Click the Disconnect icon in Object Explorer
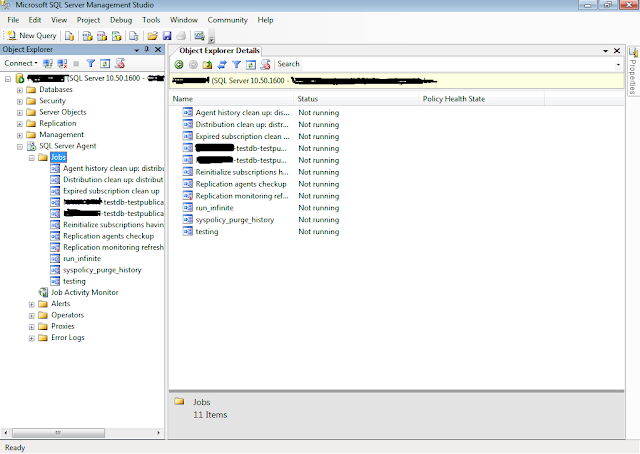The height and width of the screenshot is (454, 640). click(x=62, y=64)
